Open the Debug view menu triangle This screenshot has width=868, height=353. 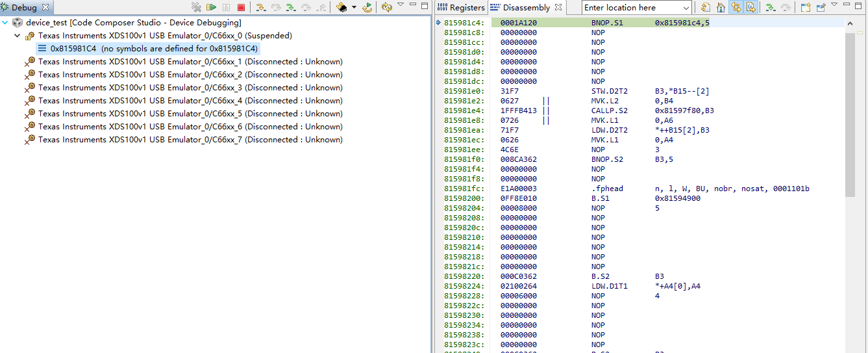(401, 5)
